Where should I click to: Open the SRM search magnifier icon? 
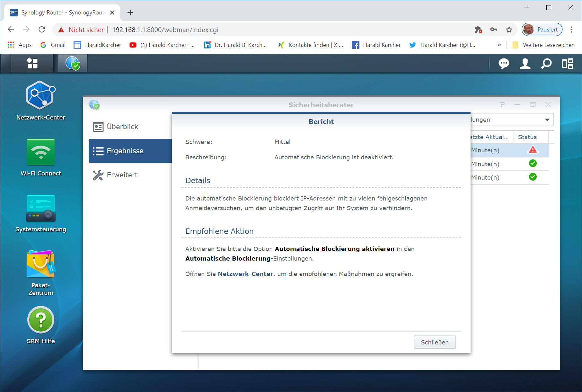point(546,64)
